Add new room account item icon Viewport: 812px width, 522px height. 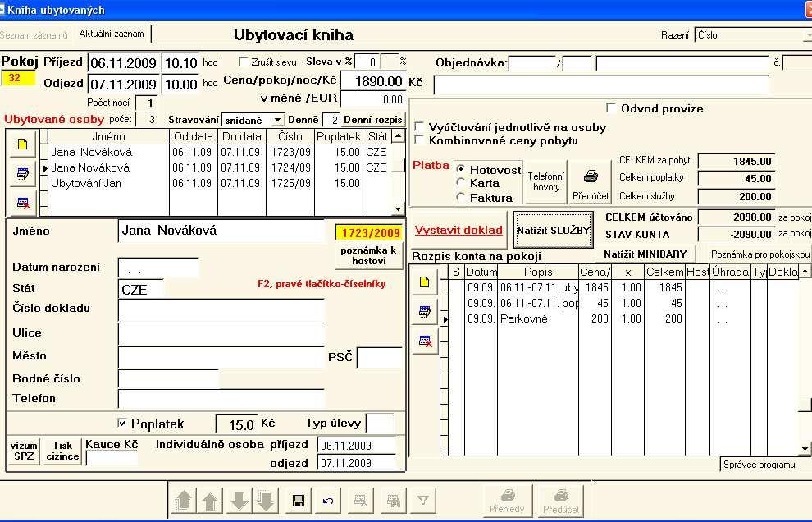[x=425, y=282]
